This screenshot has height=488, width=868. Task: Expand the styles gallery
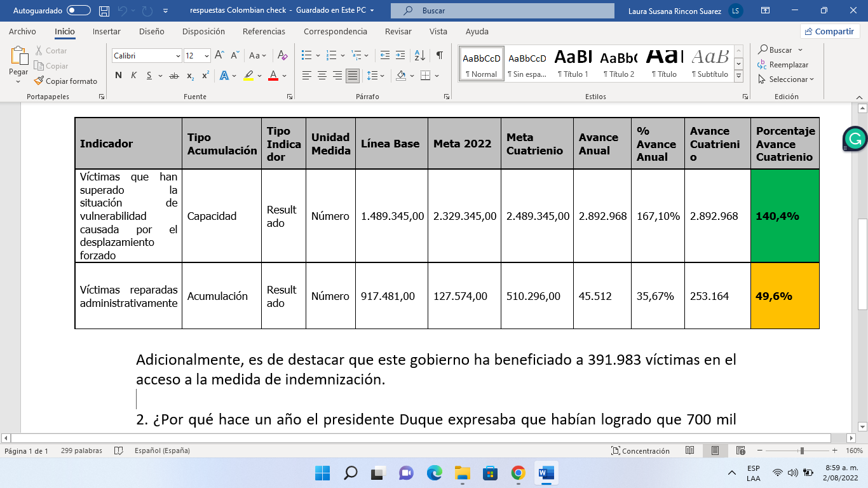tap(738, 76)
